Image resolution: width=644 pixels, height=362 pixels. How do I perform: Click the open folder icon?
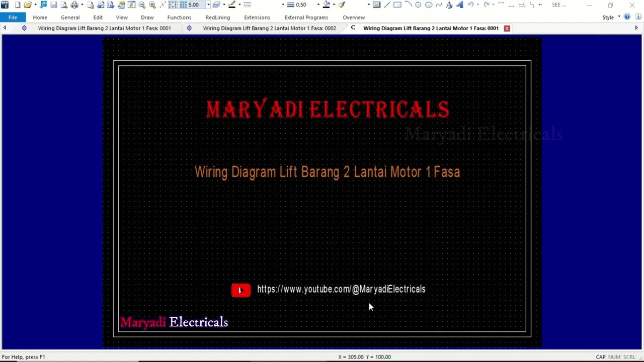tap(28, 5)
